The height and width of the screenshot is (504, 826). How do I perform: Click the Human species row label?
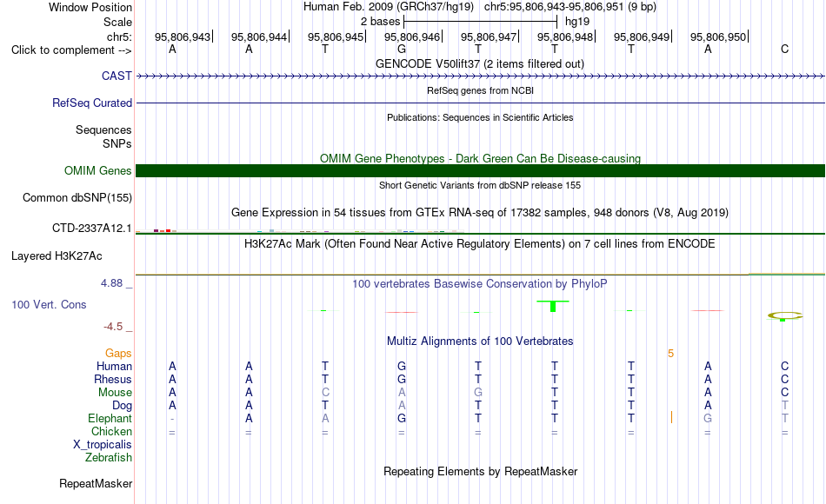coord(114,366)
